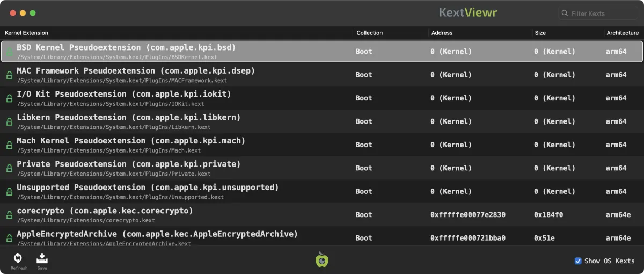Click path /System/Library/Extensions/corecrypto.kext
Image resolution: width=644 pixels, height=274 pixels.
pos(86,220)
